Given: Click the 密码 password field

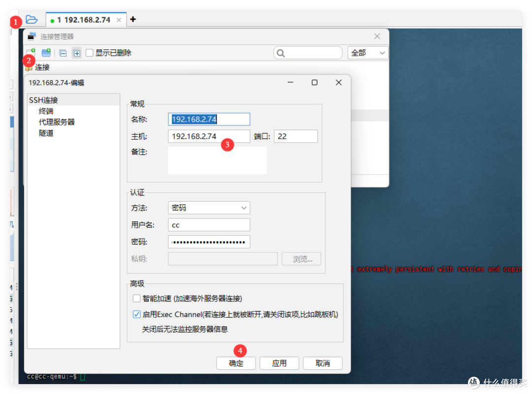Looking at the screenshot, I should tap(209, 242).
